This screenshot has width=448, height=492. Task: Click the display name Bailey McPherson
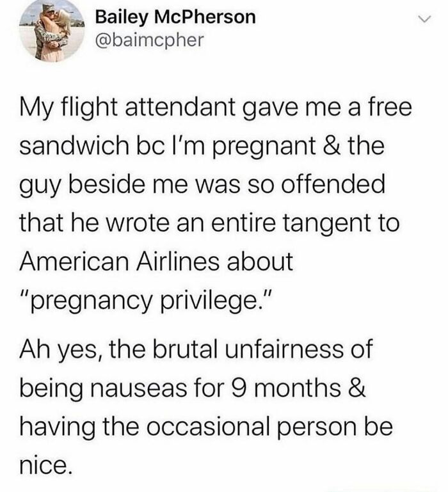coord(175,17)
